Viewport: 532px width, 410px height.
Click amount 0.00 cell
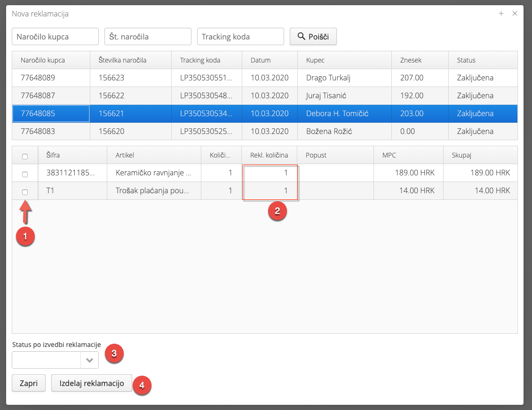point(420,131)
